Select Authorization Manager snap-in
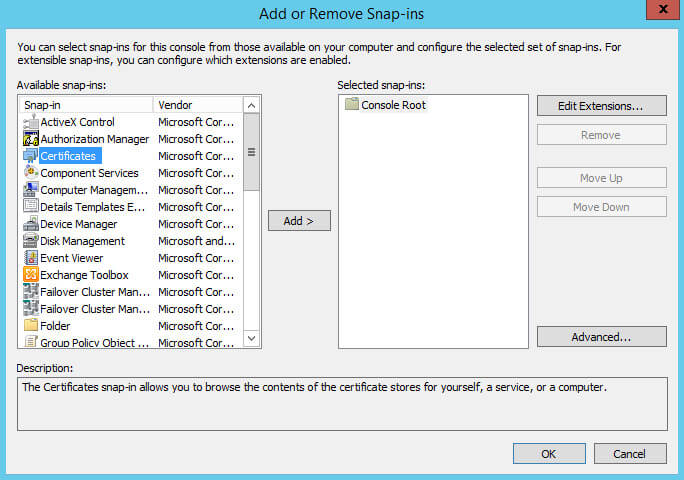684x480 pixels. [x=95, y=139]
